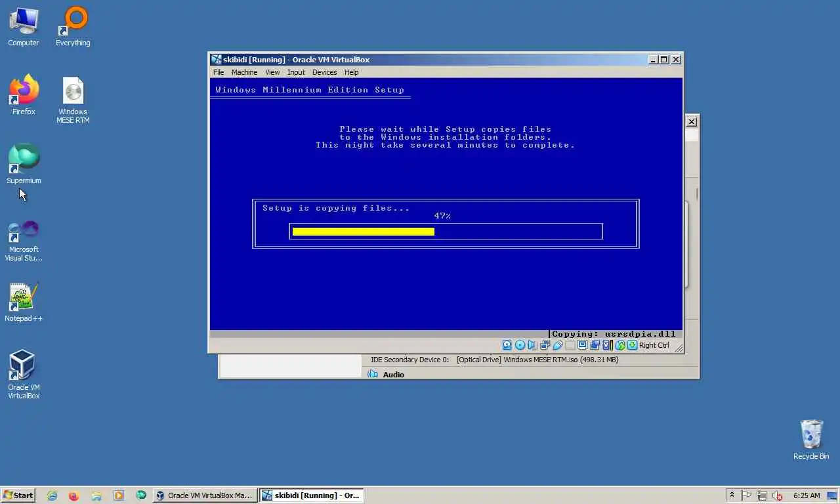
Task: Maximize the skibidi VM window
Action: 663,60
